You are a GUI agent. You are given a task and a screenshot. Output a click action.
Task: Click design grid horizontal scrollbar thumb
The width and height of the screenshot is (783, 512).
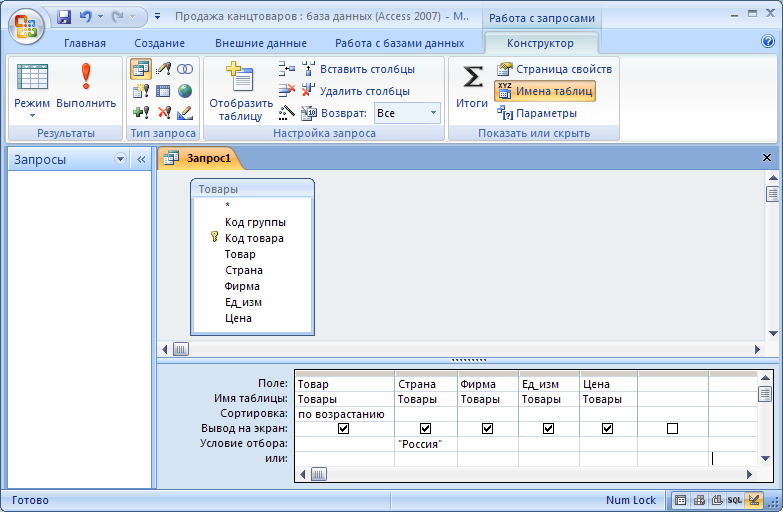(x=319, y=475)
